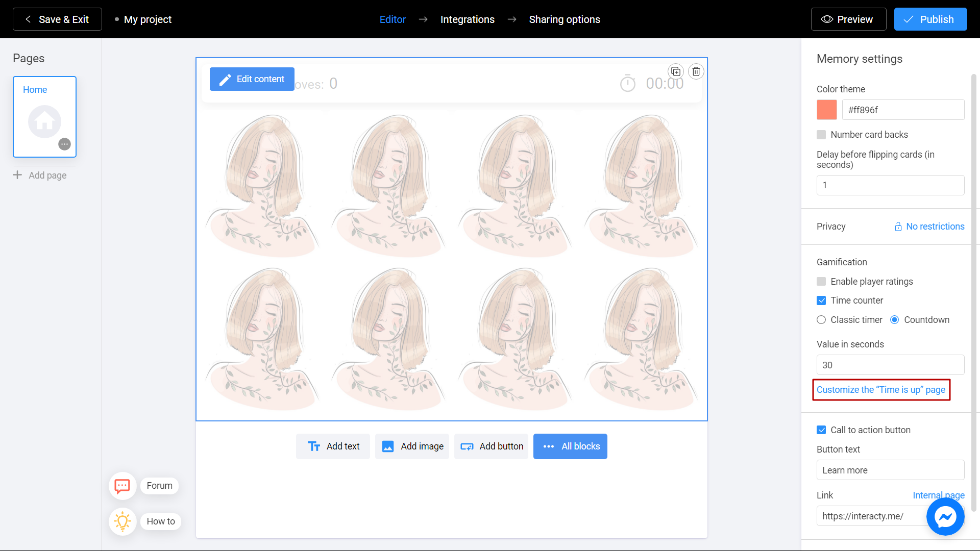Viewport: 980px width, 551px height.
Task: Open the Sharing options tab
Action: [565, 19]
